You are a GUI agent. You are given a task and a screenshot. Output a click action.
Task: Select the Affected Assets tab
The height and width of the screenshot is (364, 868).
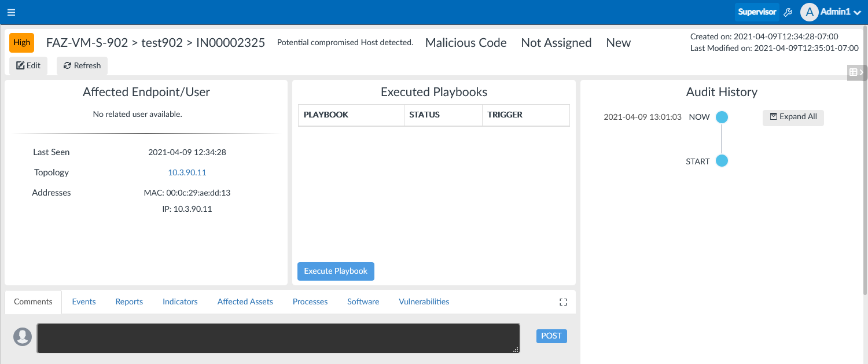pos(245,302)
